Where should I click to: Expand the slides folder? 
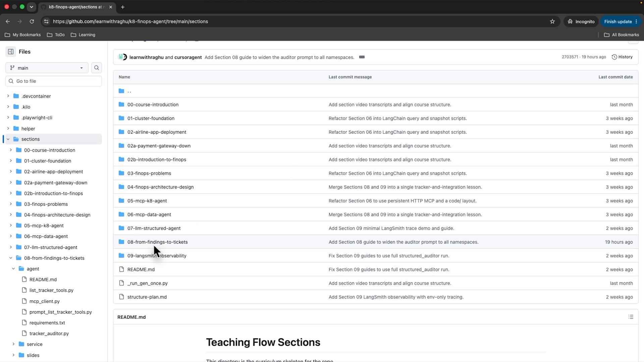click(13, 355)
